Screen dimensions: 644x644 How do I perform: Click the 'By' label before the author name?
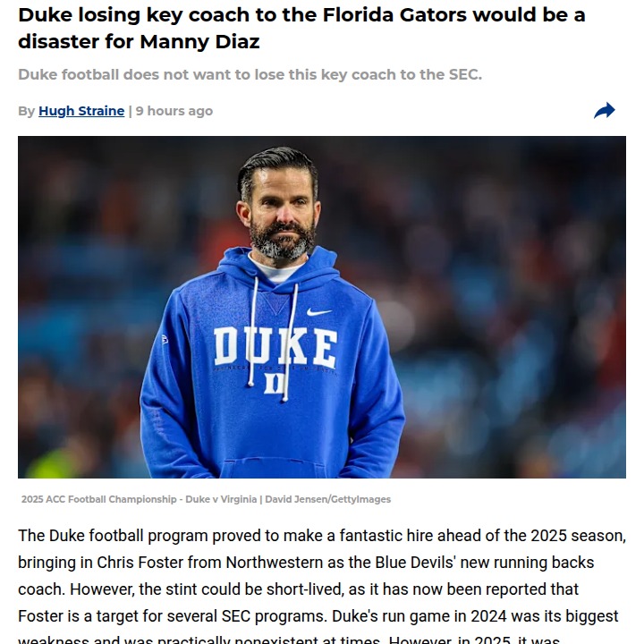point(26,111)
